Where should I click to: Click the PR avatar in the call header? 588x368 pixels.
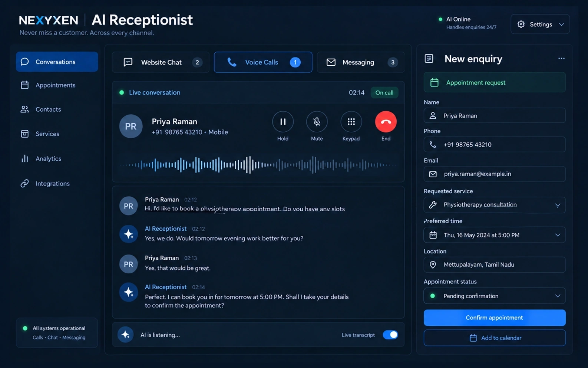click(131, 126)
